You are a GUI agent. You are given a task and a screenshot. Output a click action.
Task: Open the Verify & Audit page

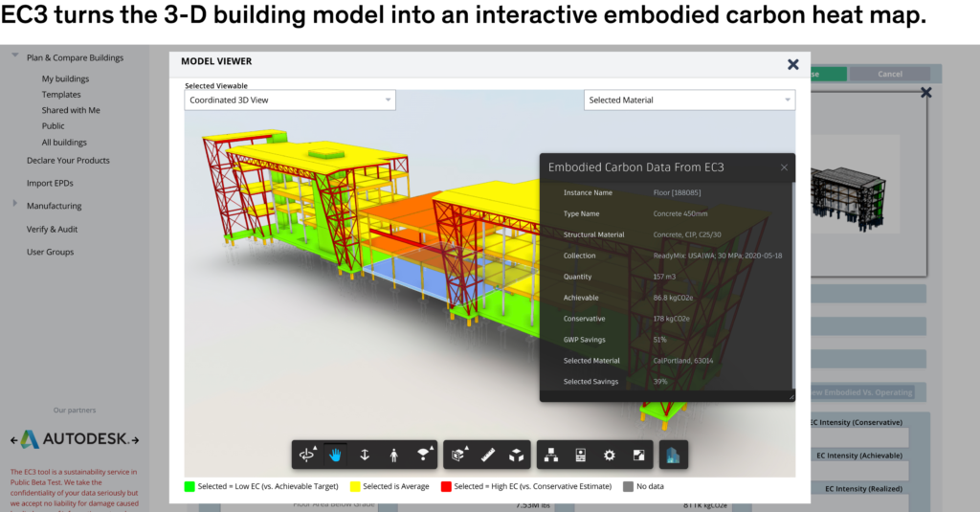52,230
